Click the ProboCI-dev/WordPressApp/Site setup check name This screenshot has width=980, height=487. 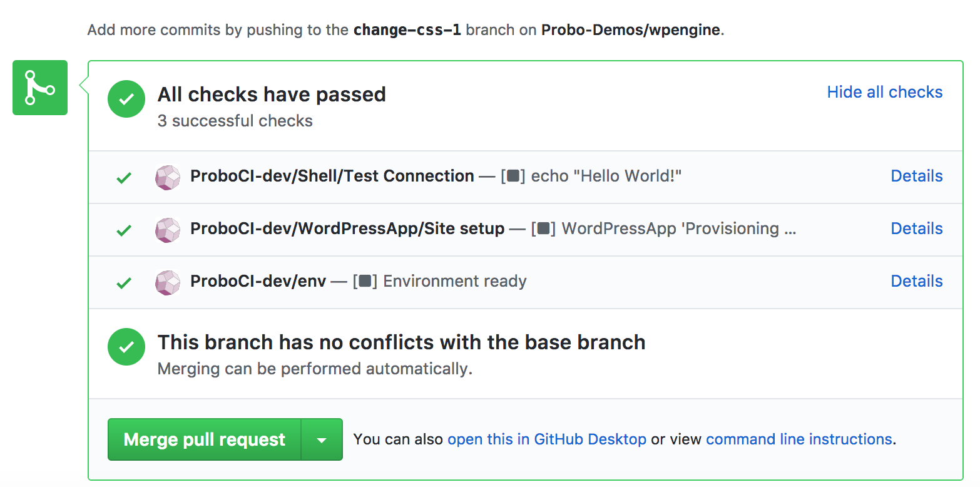coord(347,229)
